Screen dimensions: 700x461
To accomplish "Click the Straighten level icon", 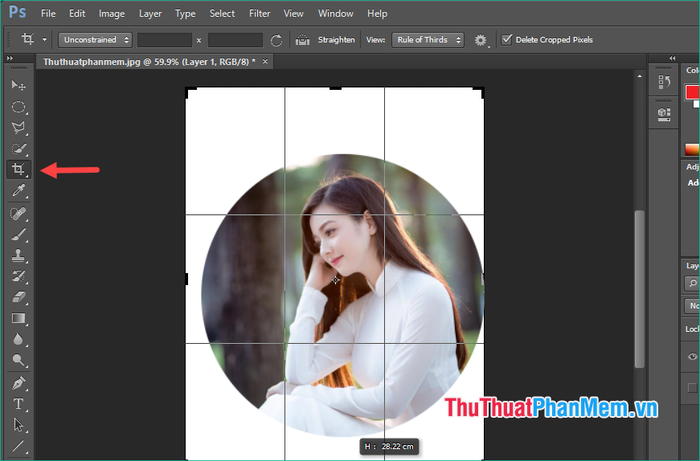I will click(x=302, y=40).
